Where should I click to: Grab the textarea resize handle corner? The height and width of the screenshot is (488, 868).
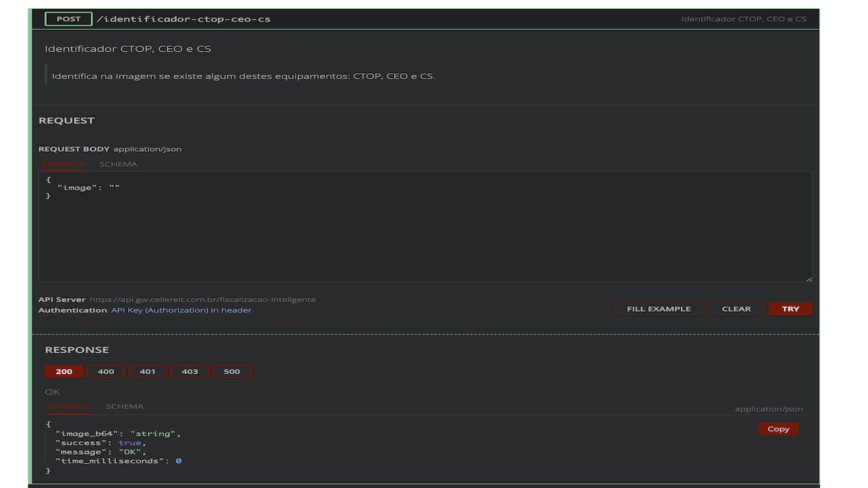(x=808, y=279)
